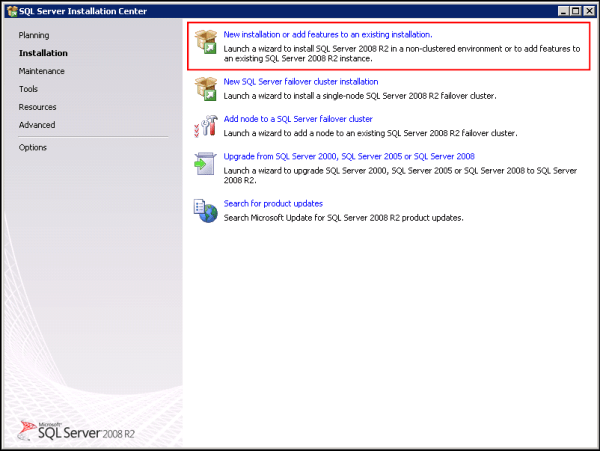Click the failover cluster installation box icon
This screenshot has width=600, height=451.
[206, 88]
